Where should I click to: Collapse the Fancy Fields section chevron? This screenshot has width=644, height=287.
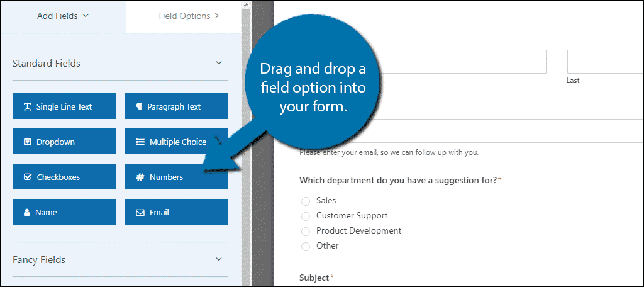coord(219,259)
